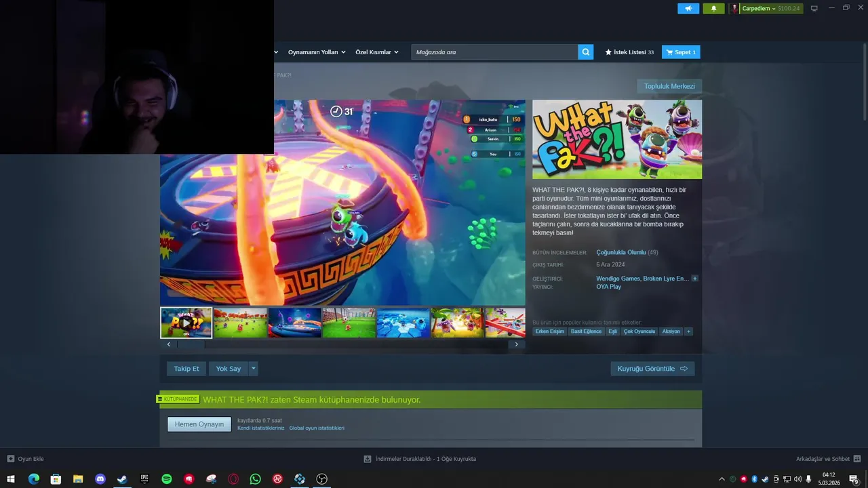Open Kuyruğu Görüntüle queue button

652,369
